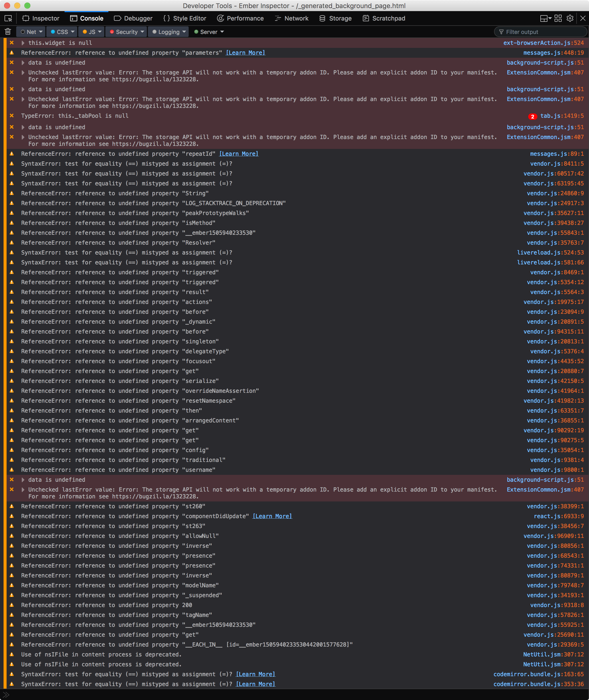
Task: Open source link vendor.js:9800:1
Action: (x=557, y=470)
